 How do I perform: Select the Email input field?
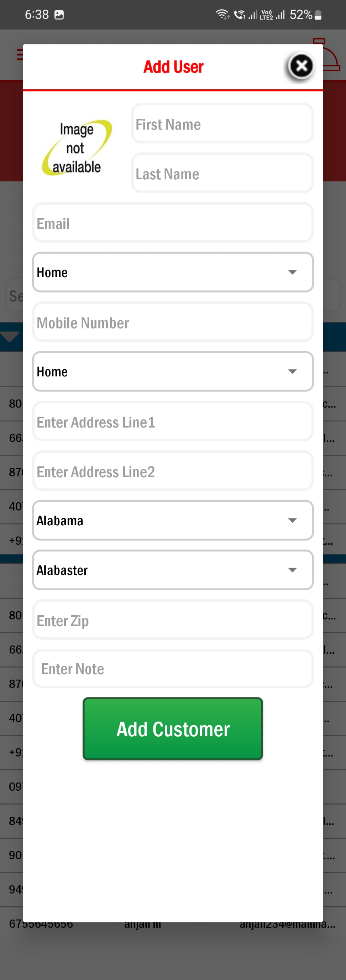click(x=173, y=223)
